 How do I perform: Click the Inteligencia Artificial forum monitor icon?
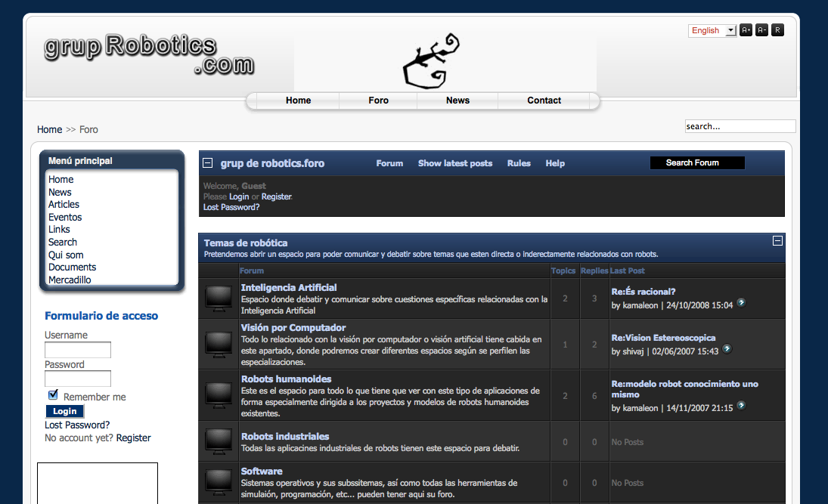pyautogui.click(x=219, y=298)
